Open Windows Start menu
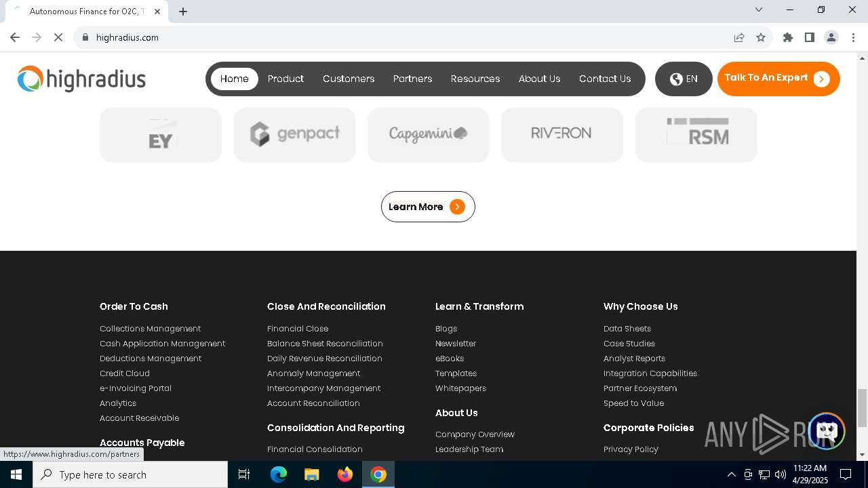The image size is (868, 488). coord(16,474)
